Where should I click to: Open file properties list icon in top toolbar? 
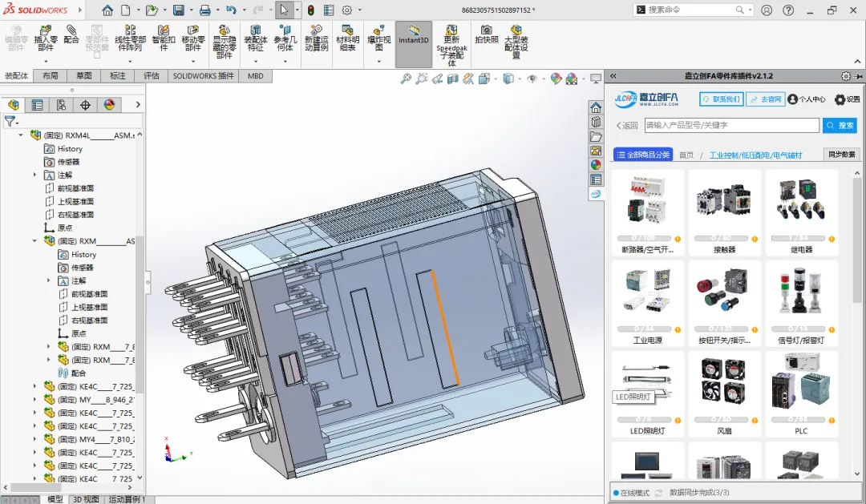[329, 10]
